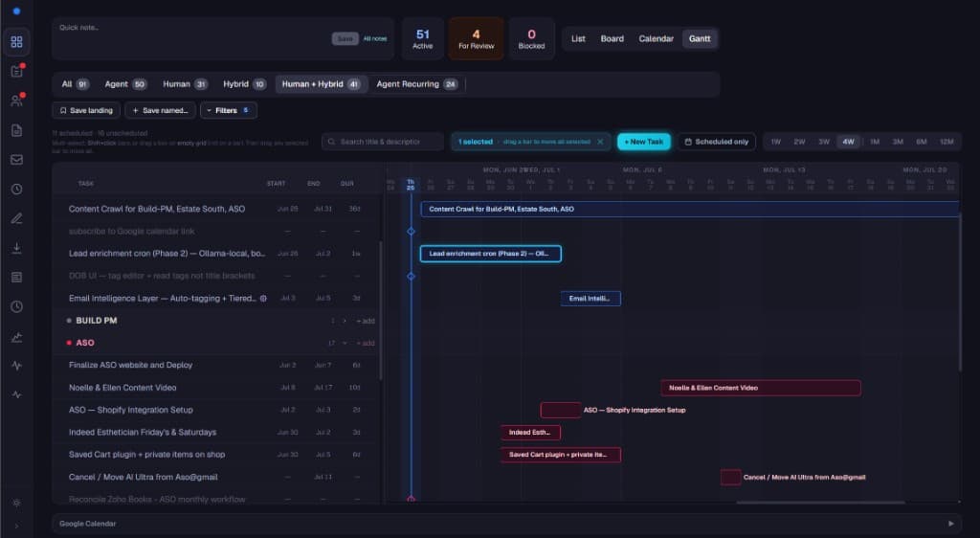
Task: Set timeline range to 6M
Action: point(922,142)
